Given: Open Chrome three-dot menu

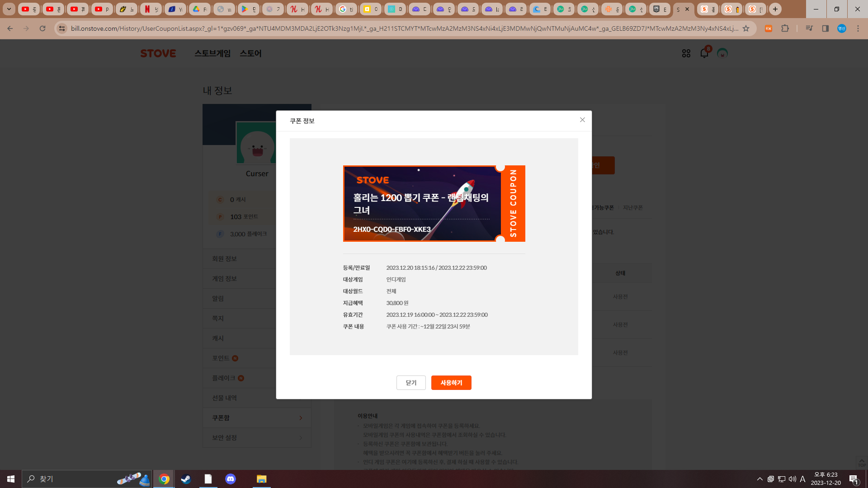Looking at the screenshot, I should click(858, 28).
